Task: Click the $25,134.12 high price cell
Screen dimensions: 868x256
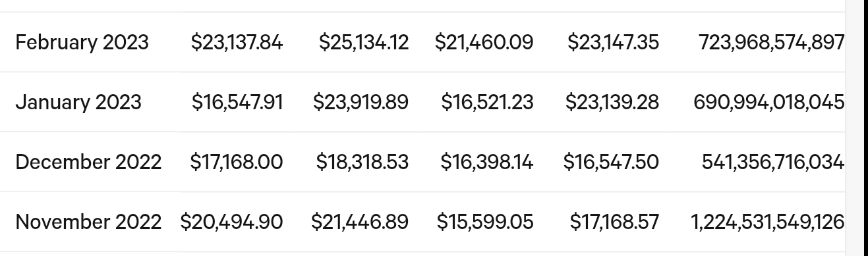Action: pyautogui.click(x=364, y=42)
